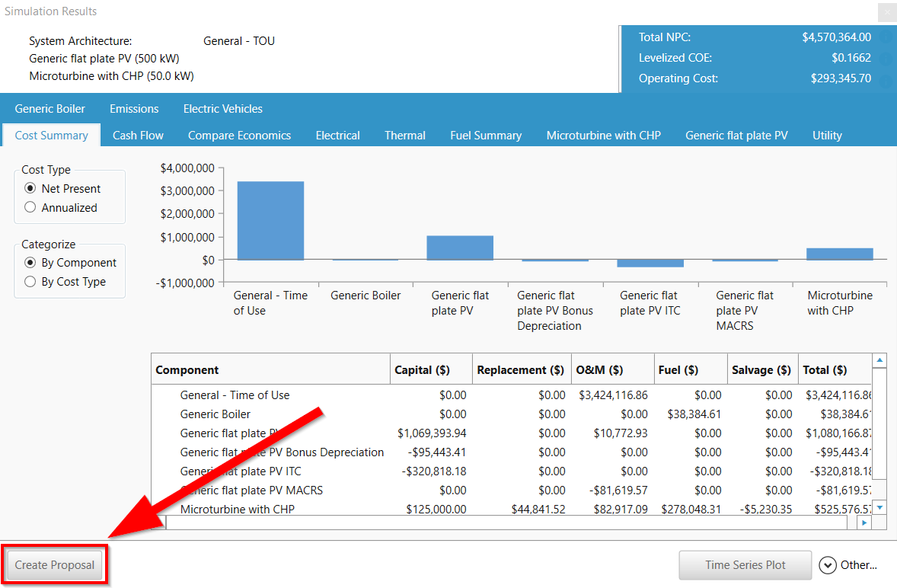Click the Create Proposal button
897x588 pixels.
[x=55, y=565]
